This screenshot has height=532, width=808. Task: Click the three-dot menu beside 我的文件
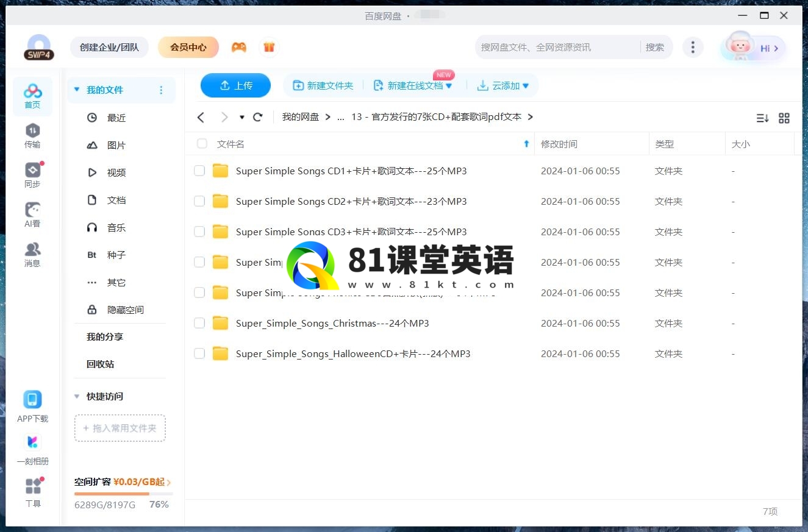click(x=161, y=90)
